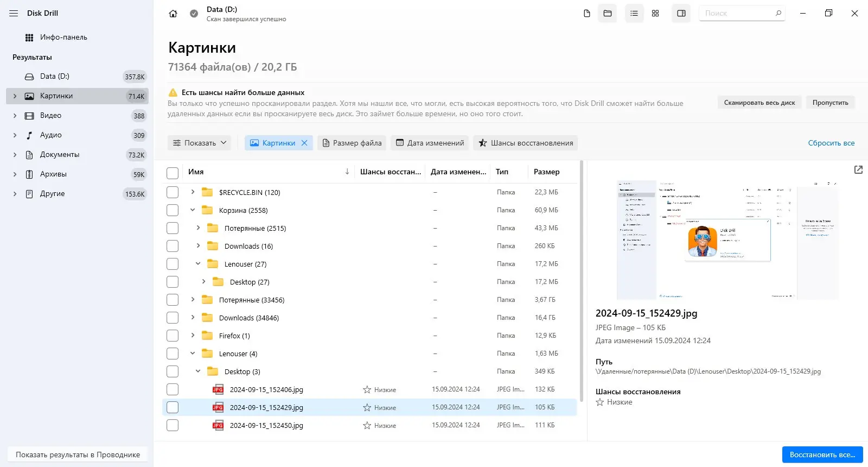The height and width of the screenshot is (467, 868).
Task: Check the 2024-09-15_152406.jpg checkbox
Action: click(x=173, y=389)
